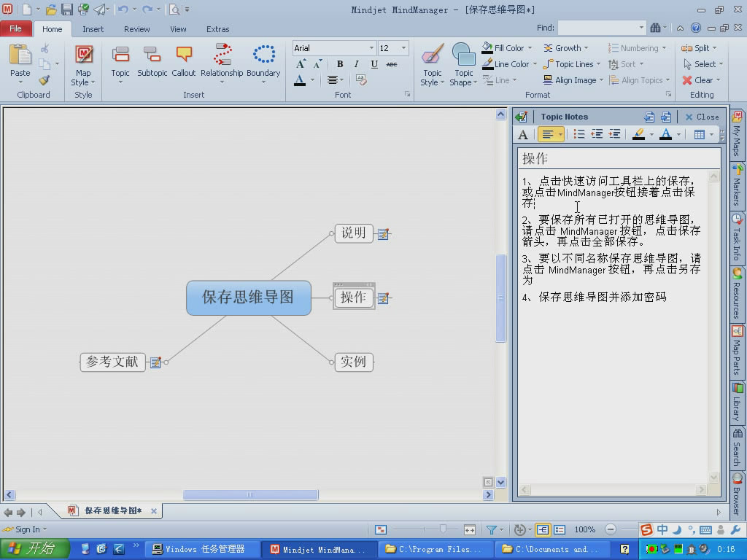Expand the Split dropdown
The image size is (747, 560).
[x=715, y=48]
